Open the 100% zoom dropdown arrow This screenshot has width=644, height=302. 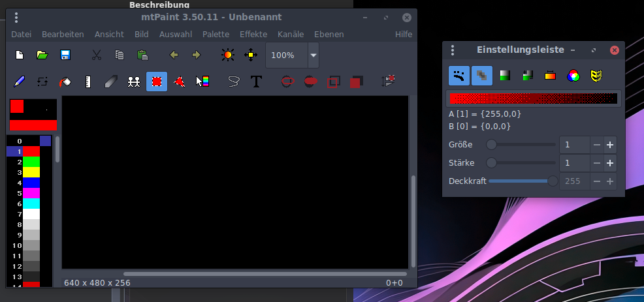(x=314, y=55)
